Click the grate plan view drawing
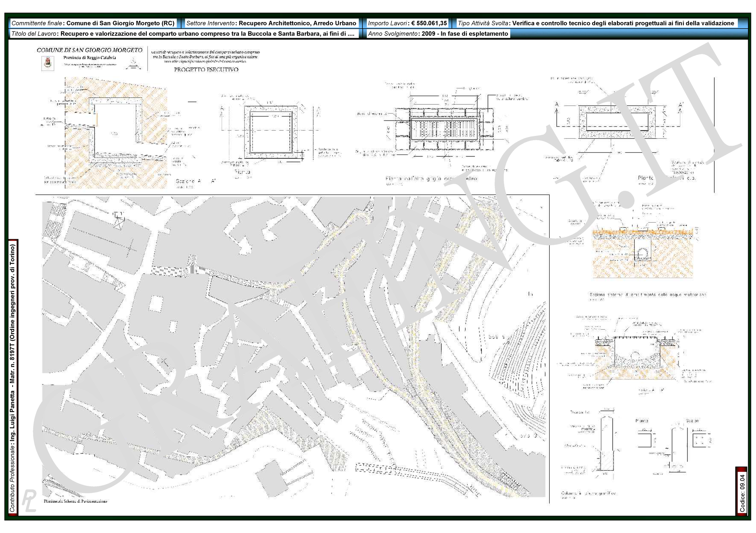The image size is (756, 533). pyautogui.click(x=445, y=128)
